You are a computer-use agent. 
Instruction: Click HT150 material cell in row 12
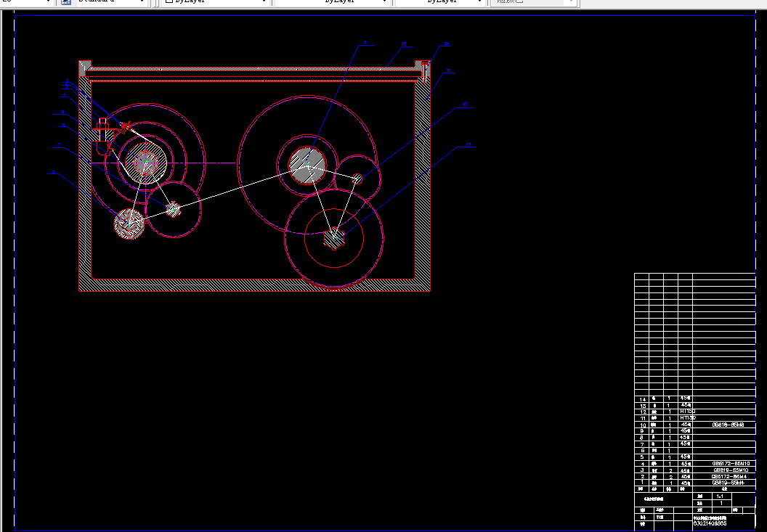pos(687,412)
